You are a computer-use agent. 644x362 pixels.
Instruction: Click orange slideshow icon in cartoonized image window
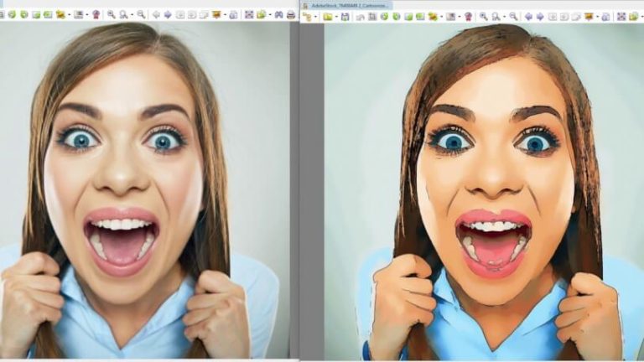[589, 17]
